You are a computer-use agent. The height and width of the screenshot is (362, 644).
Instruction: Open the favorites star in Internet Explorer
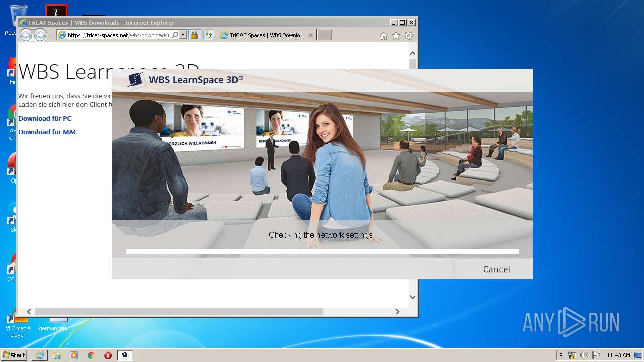tap(396, 36)
